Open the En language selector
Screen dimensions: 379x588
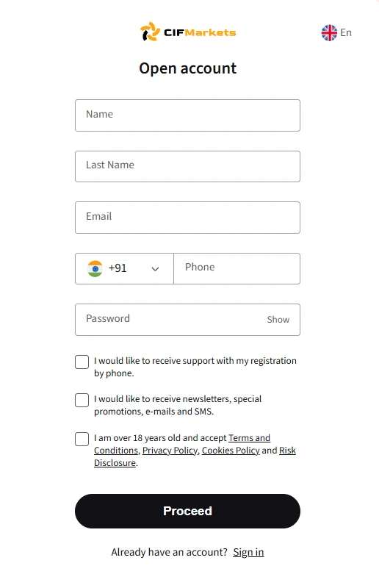coord(336,32)
